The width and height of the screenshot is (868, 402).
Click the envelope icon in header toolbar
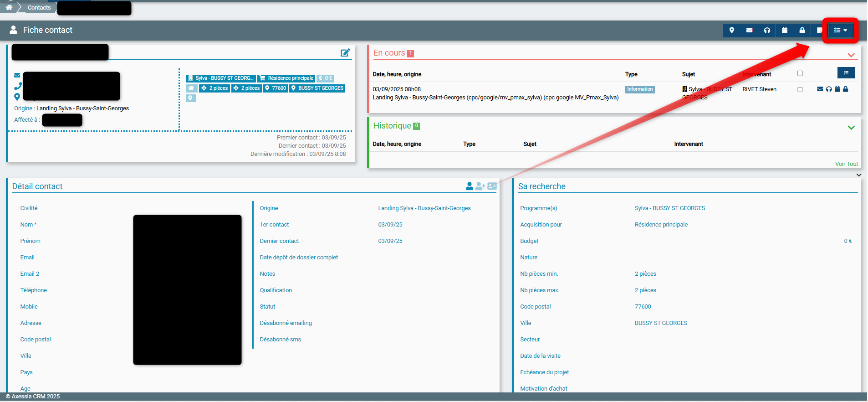point(749,30)
